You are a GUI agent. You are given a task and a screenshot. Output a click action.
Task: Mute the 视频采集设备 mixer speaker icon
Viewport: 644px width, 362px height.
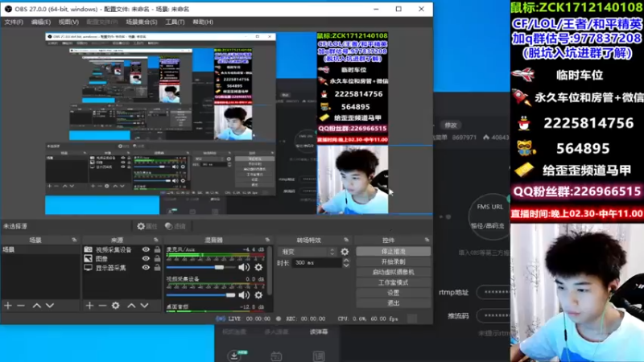(244, 295)
